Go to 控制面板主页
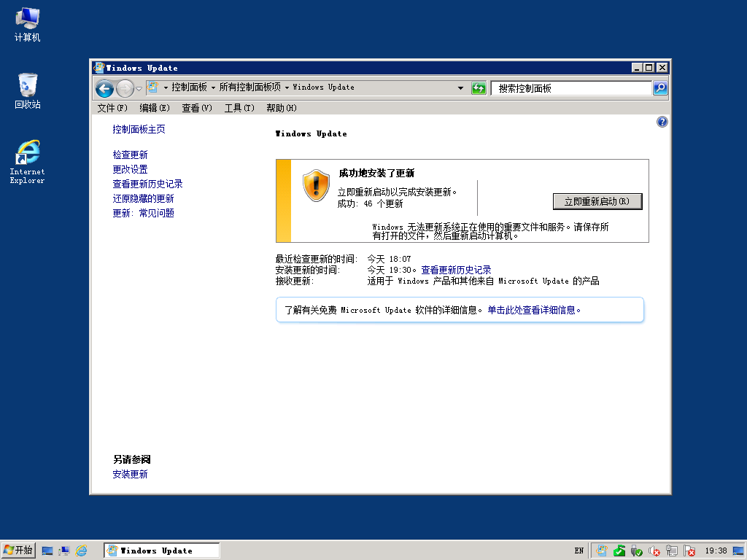The height and width of the screenshot is (560, 747). click(139, 129)
